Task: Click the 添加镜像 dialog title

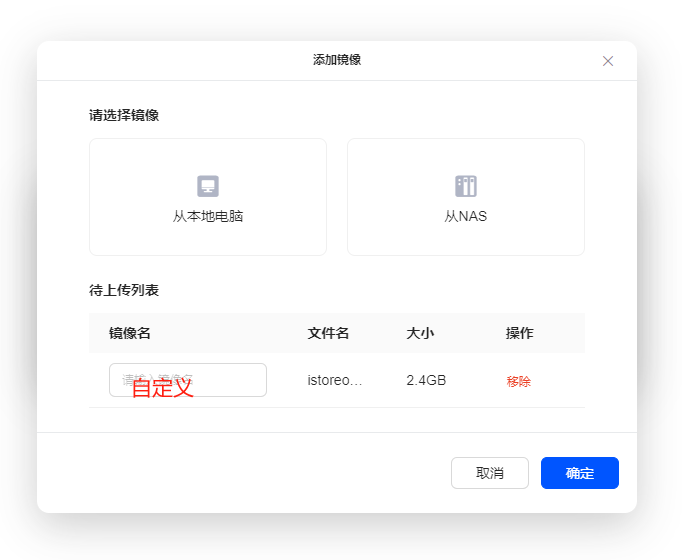Action: click(337, 60)
